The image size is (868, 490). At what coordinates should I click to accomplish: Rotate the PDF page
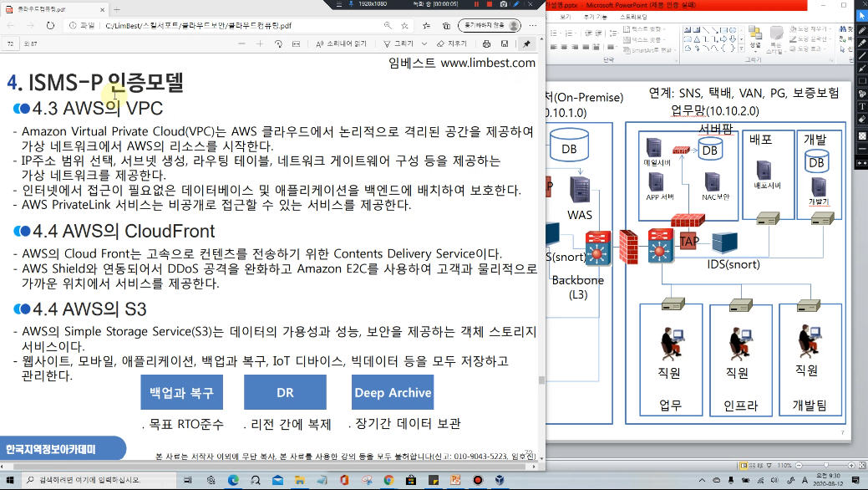point(278,43)
